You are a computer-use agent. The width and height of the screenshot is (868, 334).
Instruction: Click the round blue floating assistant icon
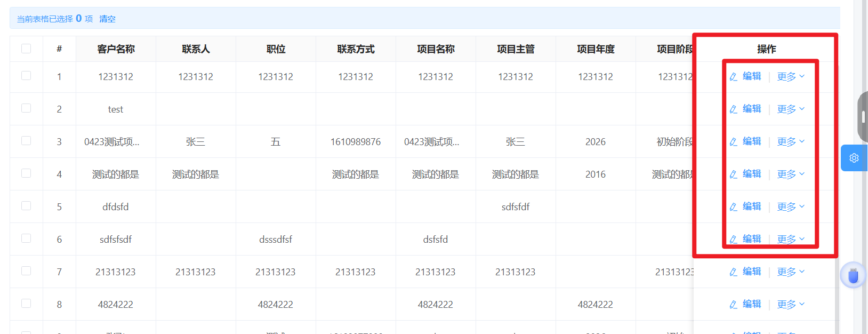853,275
